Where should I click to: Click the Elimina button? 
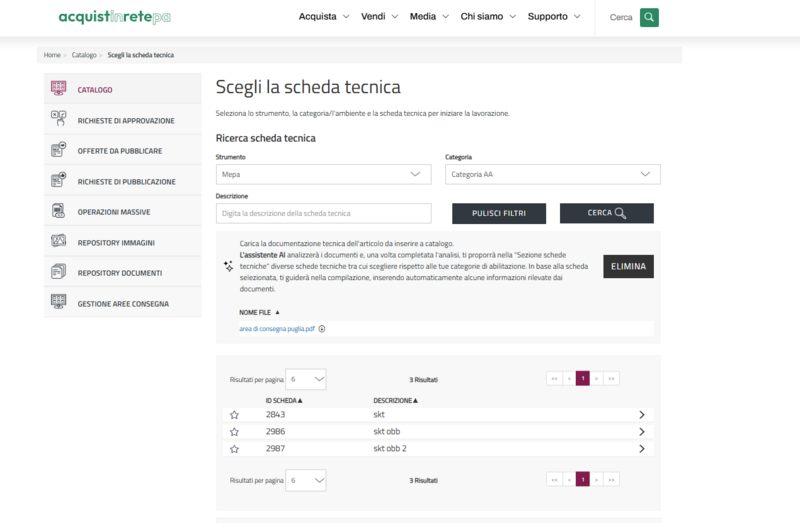click(x=629, y=266)
